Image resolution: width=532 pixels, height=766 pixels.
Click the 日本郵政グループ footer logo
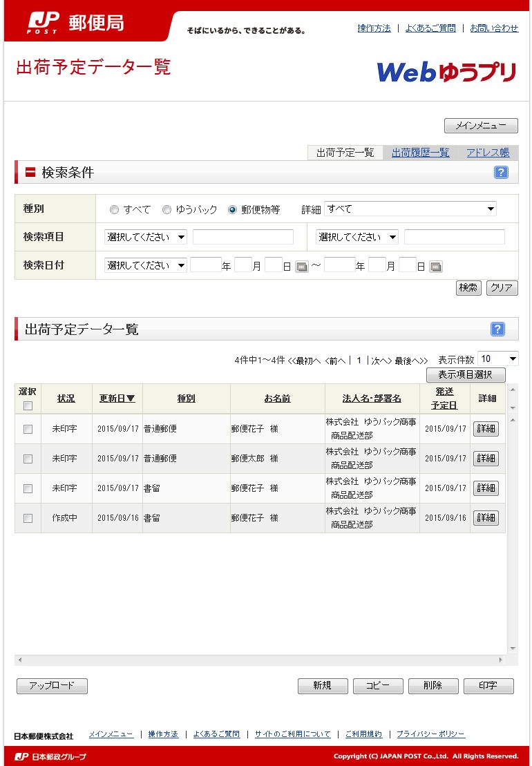tap(50, 756)
